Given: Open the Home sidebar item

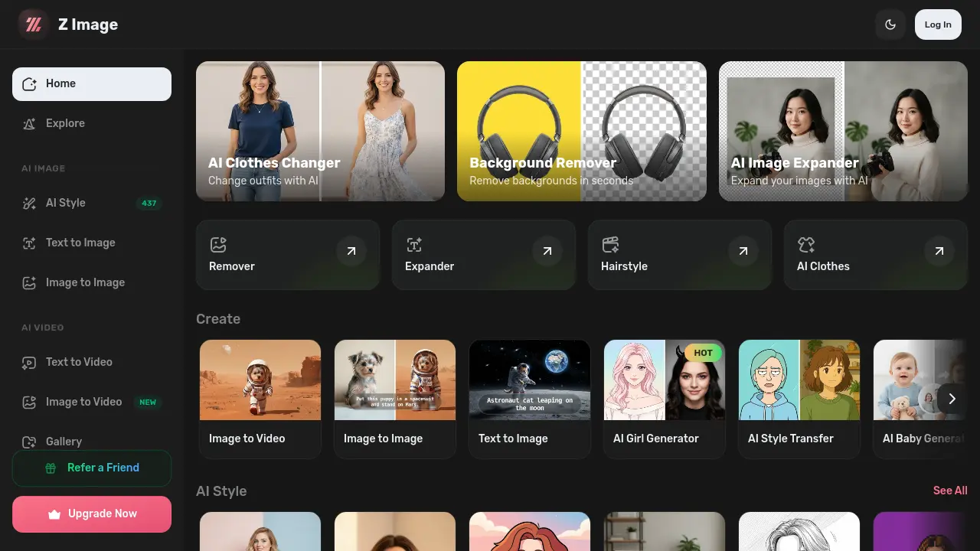Looking at the screenshot, I should [x=92, y=84].
